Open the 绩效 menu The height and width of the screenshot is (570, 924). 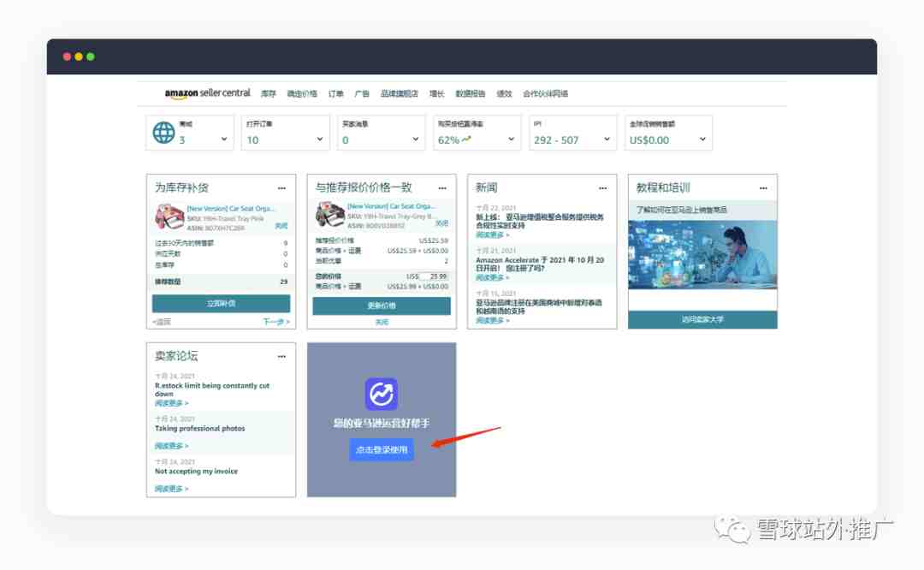tap(504, 94)
